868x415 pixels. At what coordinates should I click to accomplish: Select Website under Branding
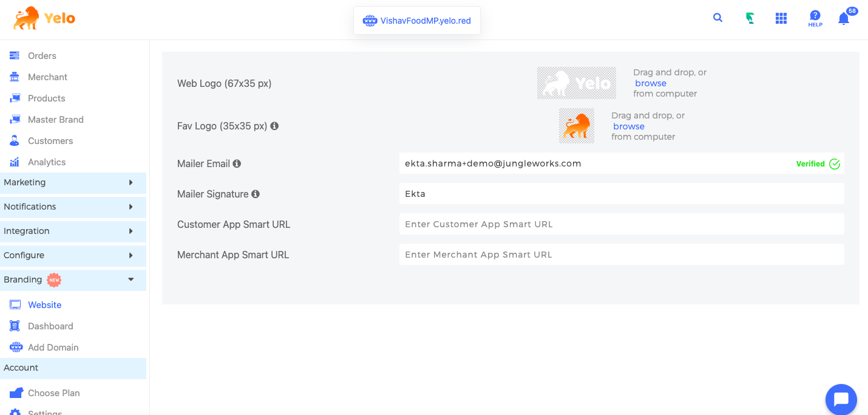click(45, 304)
